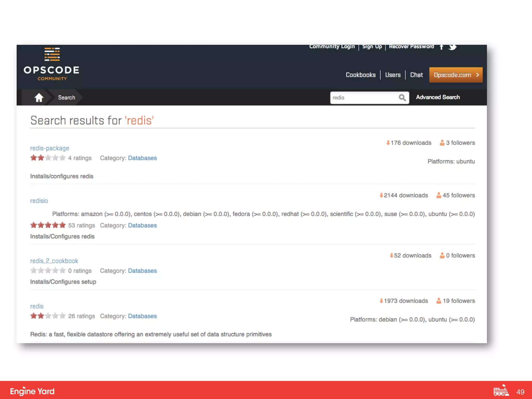Viewport: 532px width, 399px height.
Task: Open the Cookbooks menu item
Action: (361, 75)
